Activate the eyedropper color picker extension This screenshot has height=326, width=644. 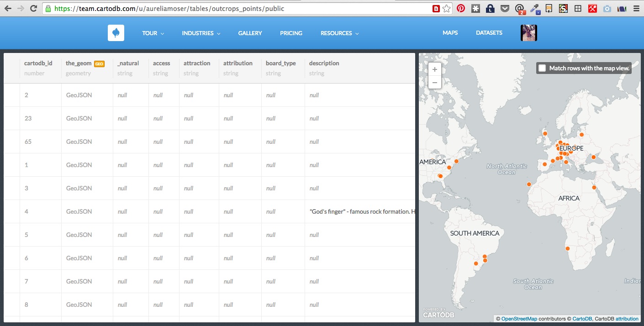point(534,9)
